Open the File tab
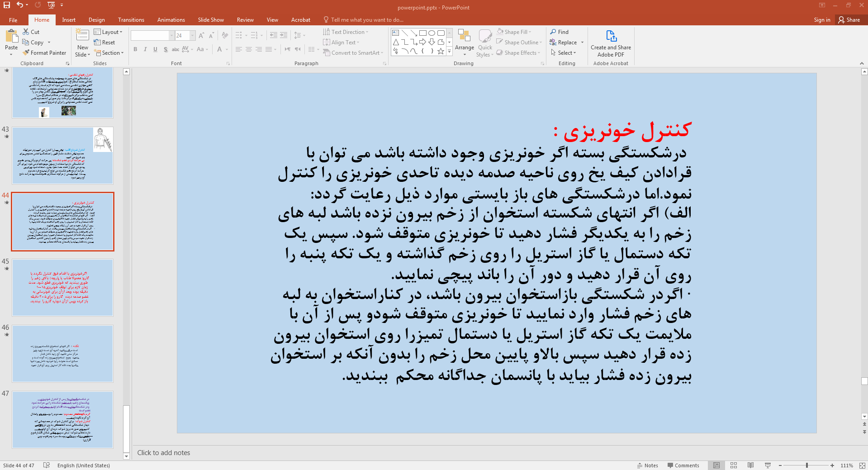The height and width of the screenshot is (470, 868). tap(13, 20)
